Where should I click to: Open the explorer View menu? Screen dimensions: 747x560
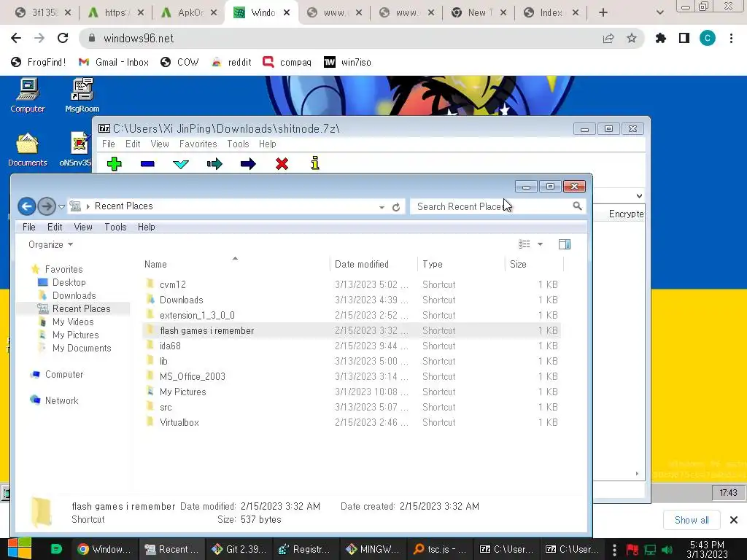click(x=83, y=227)
